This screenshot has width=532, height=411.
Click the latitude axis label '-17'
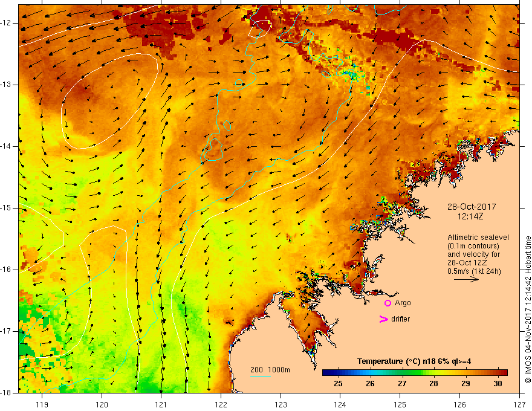click(x=7, y=331)
